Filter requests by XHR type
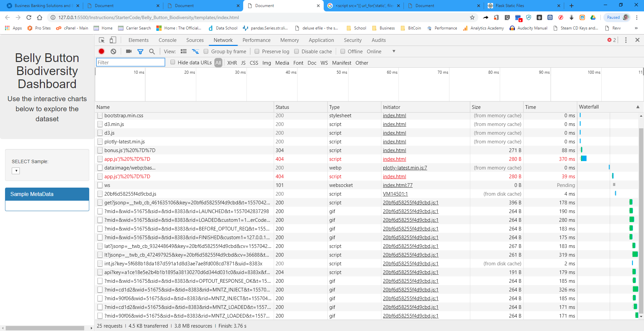Viewport: 644px width, 331px height. click(232, 63)
